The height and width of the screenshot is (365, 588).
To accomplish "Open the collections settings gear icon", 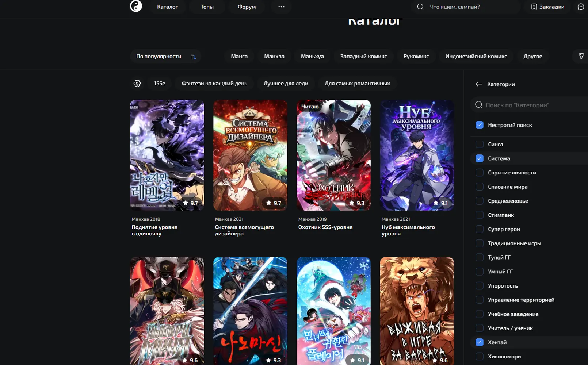I will pos(137,83).
